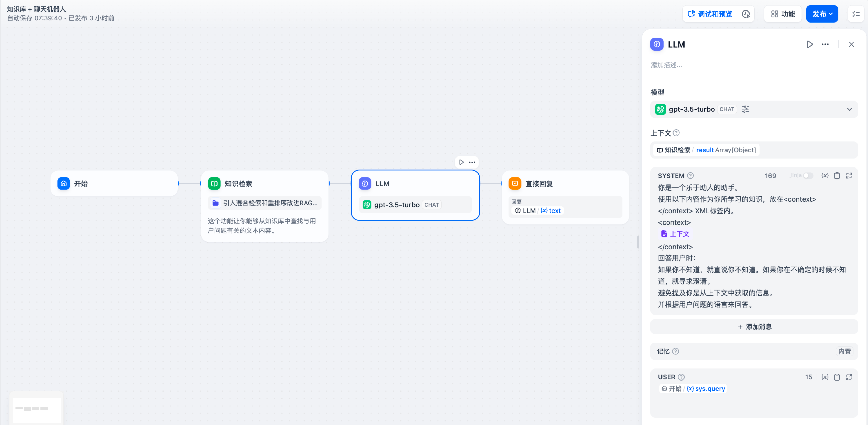Open the model parameter sliders settings
Viewport: 868px width, 425px height.
(745, 109)
